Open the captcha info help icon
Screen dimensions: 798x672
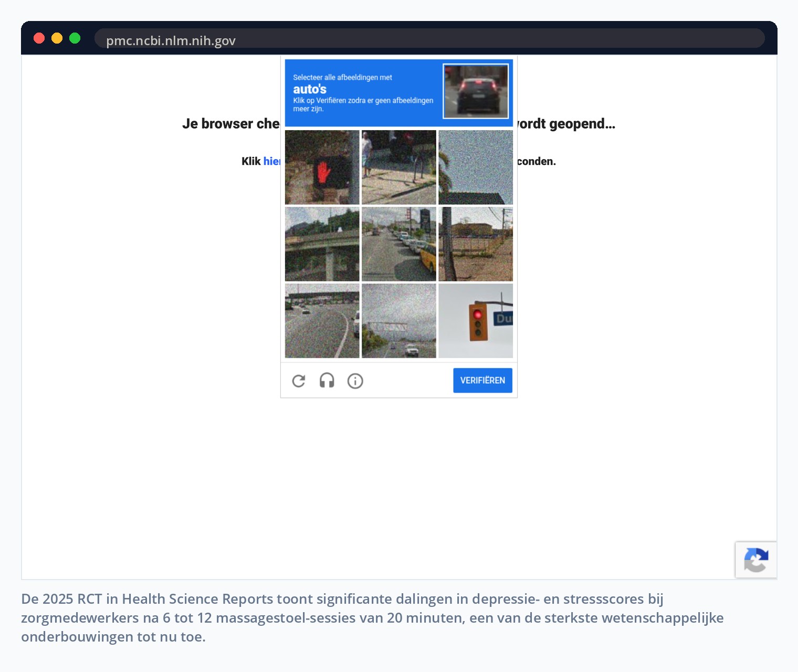(355, 381)
